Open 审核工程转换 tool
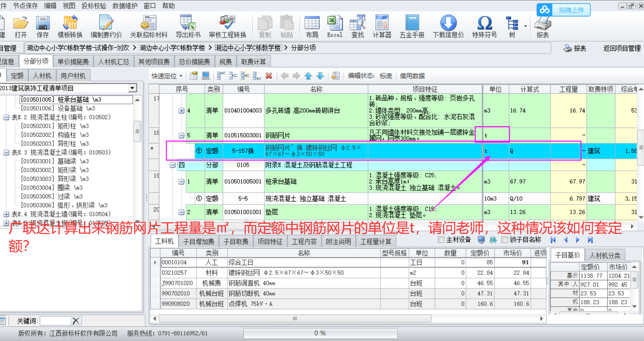This screenshot has width=644, height=341. [x=227, y=27]
